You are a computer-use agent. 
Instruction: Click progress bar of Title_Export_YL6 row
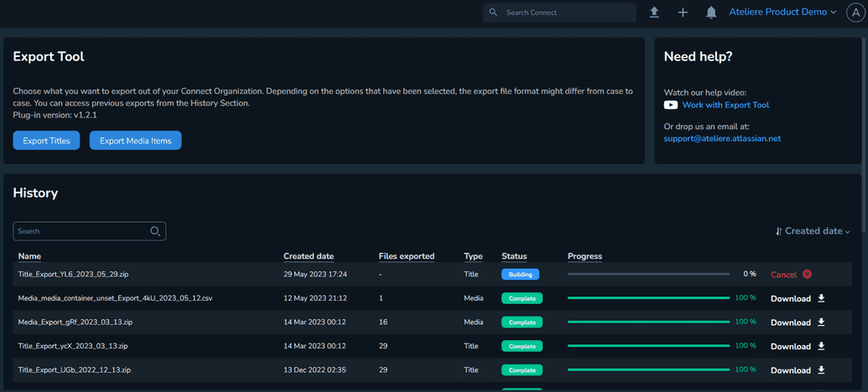[649, 274]
